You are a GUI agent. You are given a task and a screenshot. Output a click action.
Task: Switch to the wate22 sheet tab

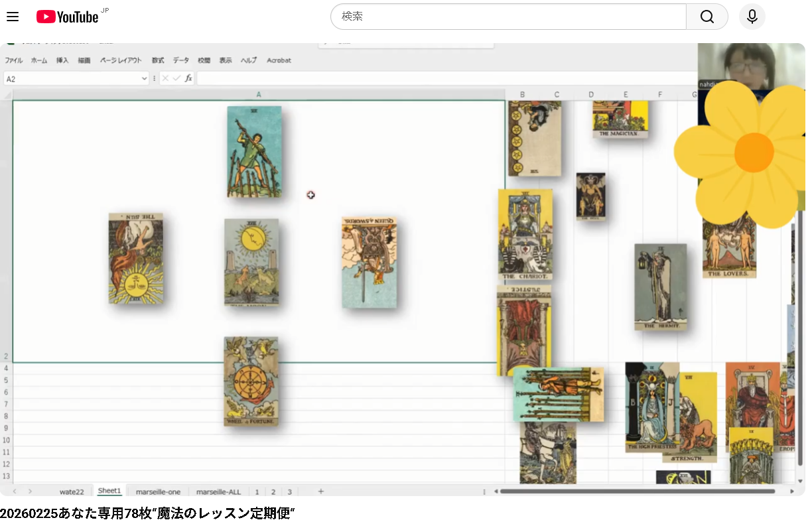click(x=72, y=491)
